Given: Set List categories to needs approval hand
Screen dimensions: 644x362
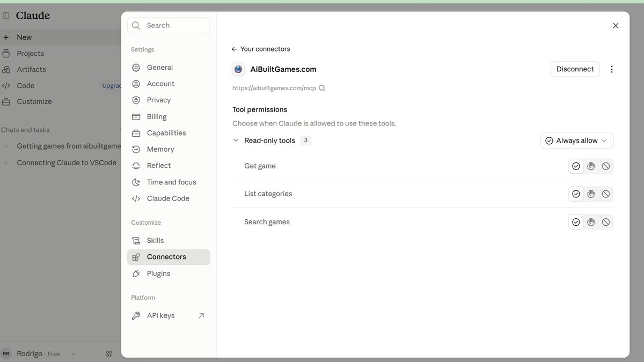Looking at the screenshot, I should [x=591, y=194].
